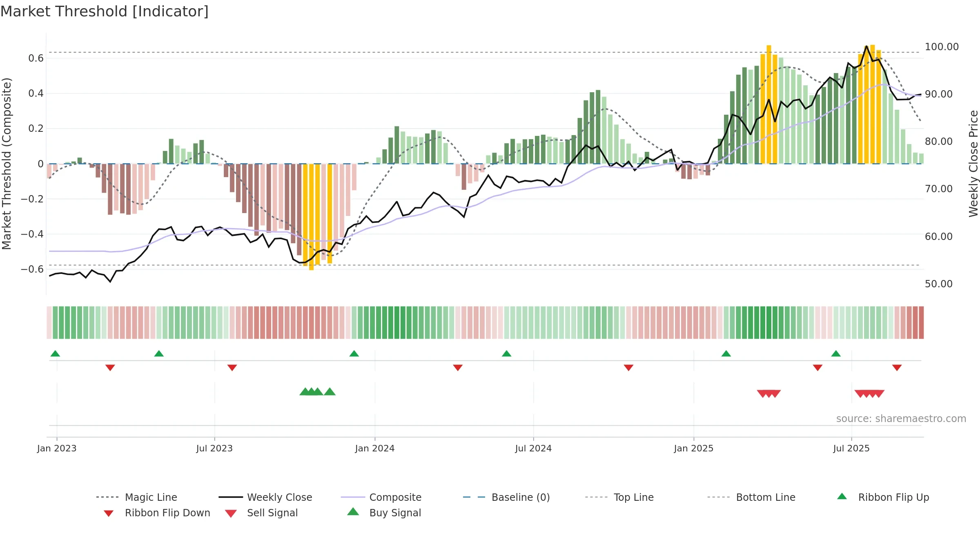Click the −0.4 left axis tick
This screenshot has height=551, width=980.
click(x=32, y=234)
